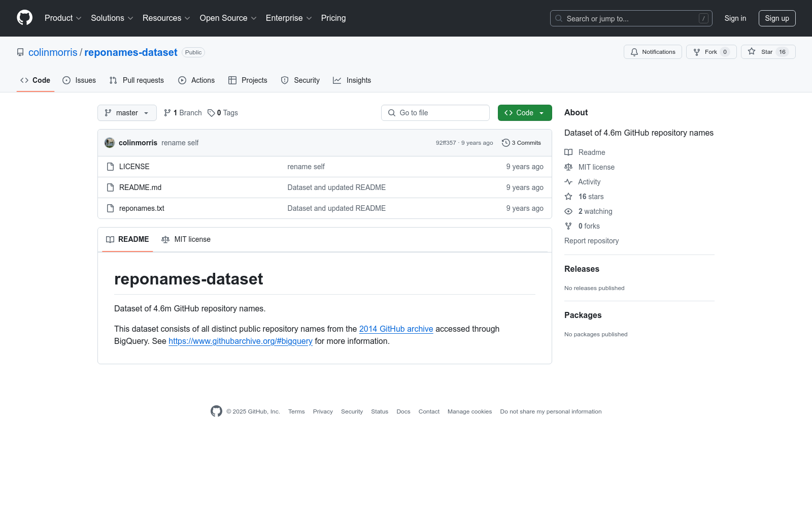This screenshot has height=508, width=812.
Task: Open the Pull requests tab
Action: coord(137,80)
